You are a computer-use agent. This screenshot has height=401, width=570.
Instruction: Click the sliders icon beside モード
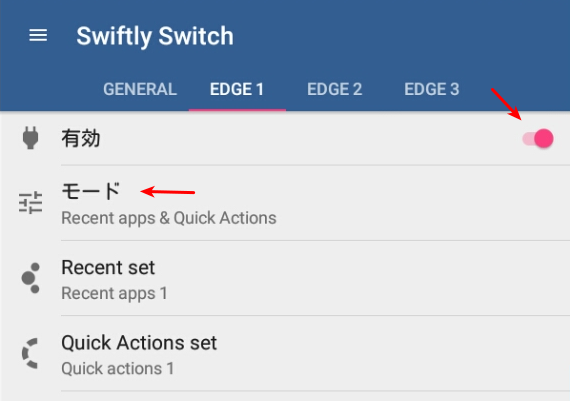pos(31,202)
